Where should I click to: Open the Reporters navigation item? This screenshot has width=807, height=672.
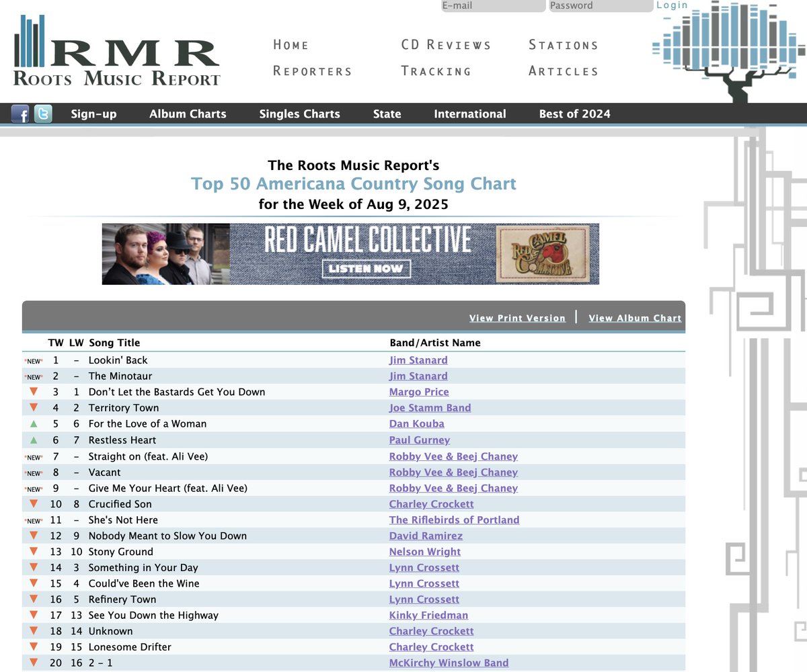[x=313, y=71]
